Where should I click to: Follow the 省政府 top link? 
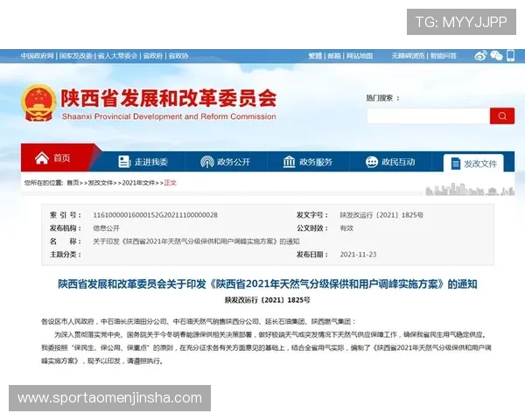coord(153,56)
